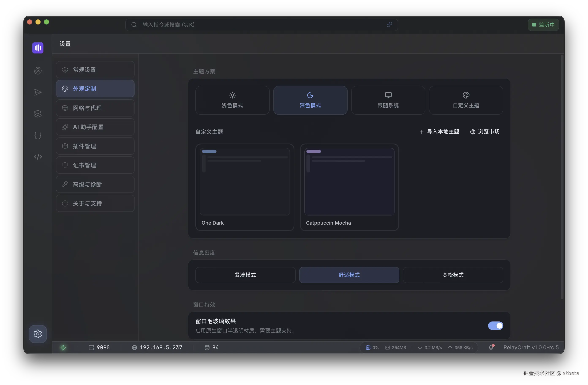Open 插件管理 settings tab
The width and height of the screenshot is (588, 385).
(95, 146)
